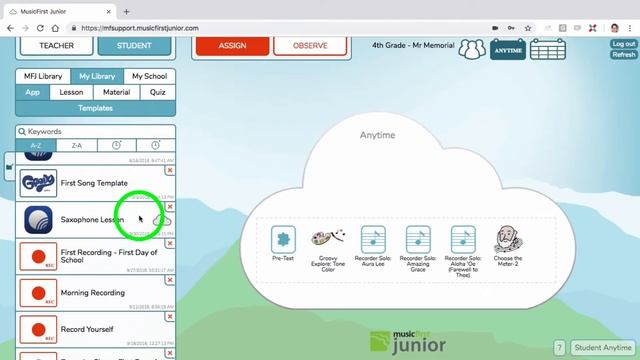Viewport: 640px width, 360px height.
Task: Delete the Morning Recording item
Action: click(x=170, y=280)
